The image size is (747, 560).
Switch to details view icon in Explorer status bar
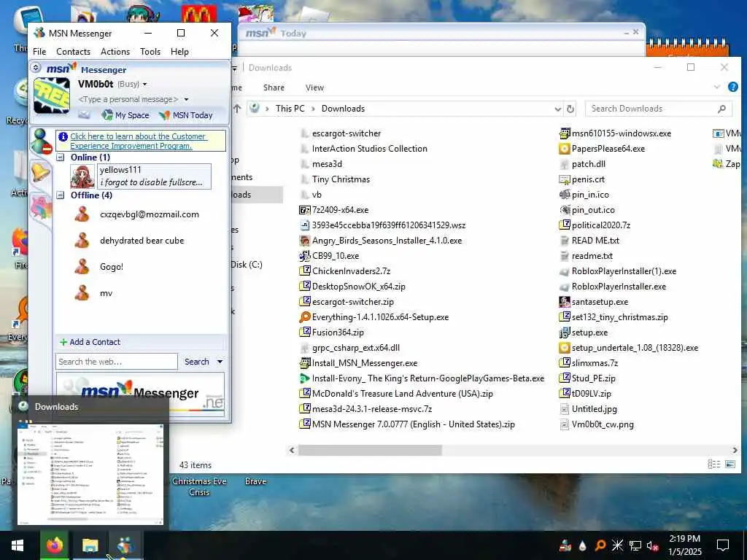pos(714,464)
